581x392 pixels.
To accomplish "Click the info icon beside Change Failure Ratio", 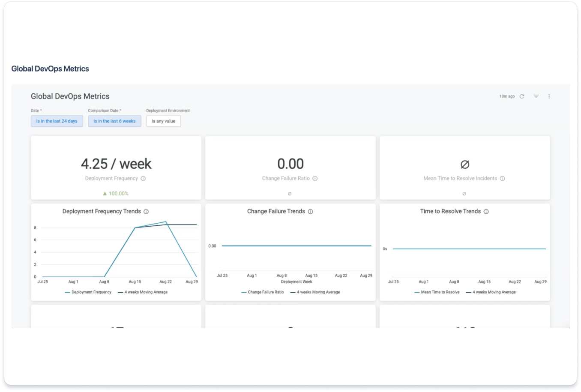I will [x=315, y=178].
